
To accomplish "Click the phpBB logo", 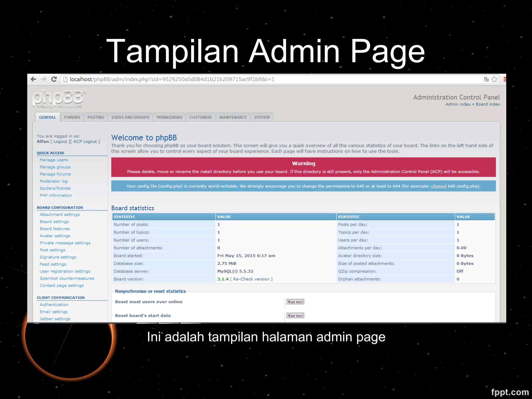I will click(59, 99).
